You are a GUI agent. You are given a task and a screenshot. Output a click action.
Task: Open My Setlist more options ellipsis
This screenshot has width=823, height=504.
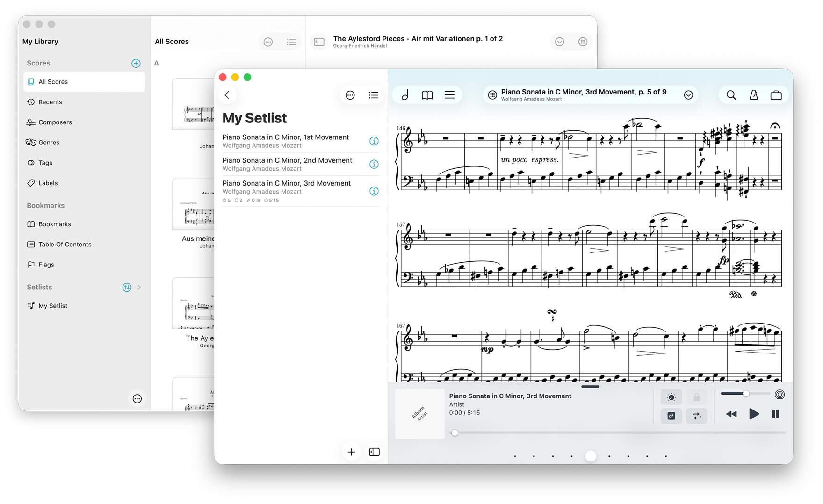click(x=350, y=95)
